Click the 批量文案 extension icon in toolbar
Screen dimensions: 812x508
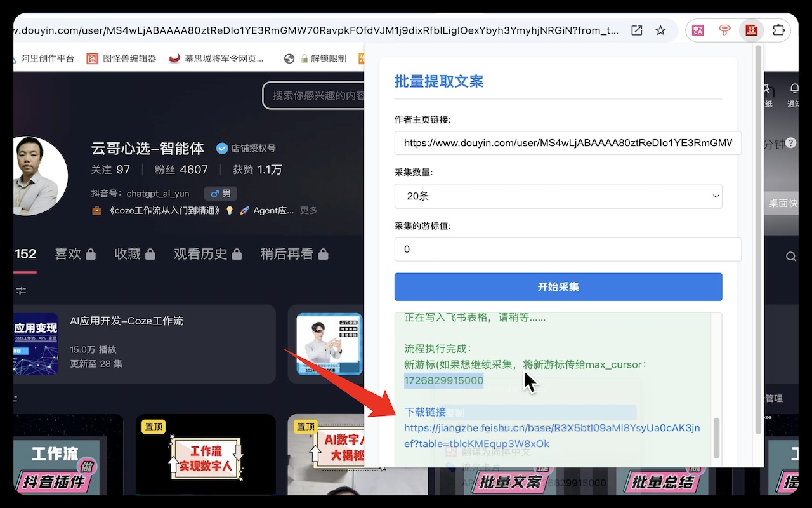(x=752, y=30)
